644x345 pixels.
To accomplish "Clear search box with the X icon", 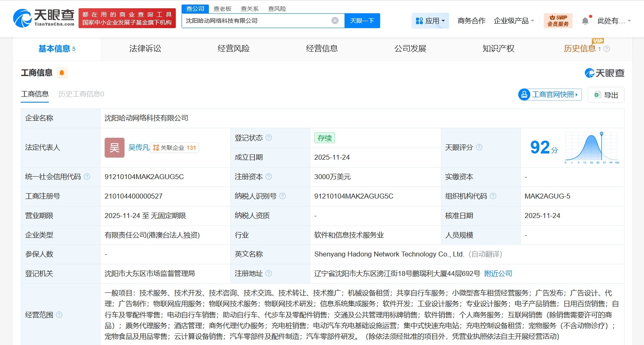I will [x=335, y=20].
